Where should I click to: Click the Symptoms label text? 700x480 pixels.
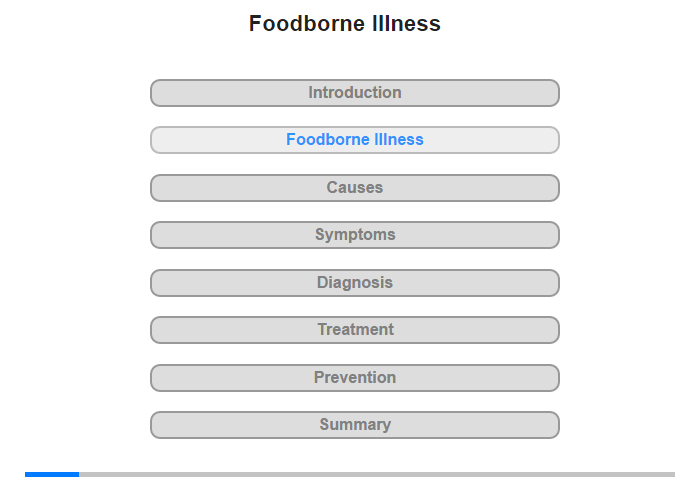coord(355,235)
